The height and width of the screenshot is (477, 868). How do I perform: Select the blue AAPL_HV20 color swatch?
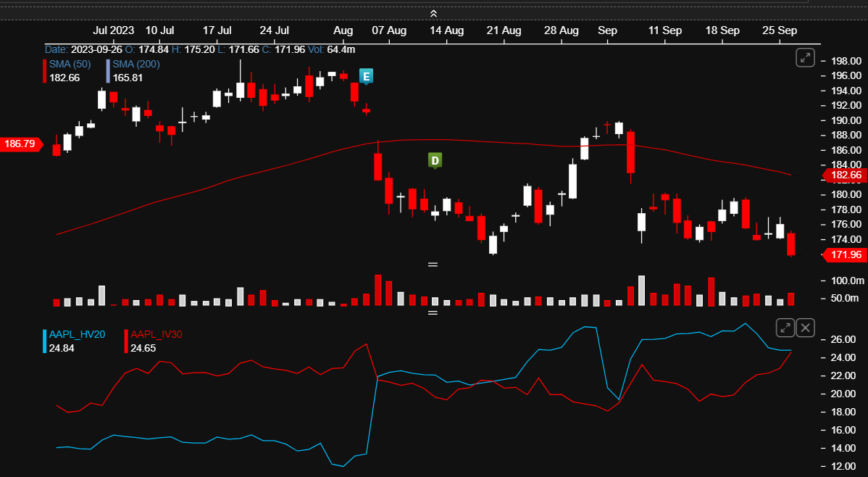[x=45, y=341]
